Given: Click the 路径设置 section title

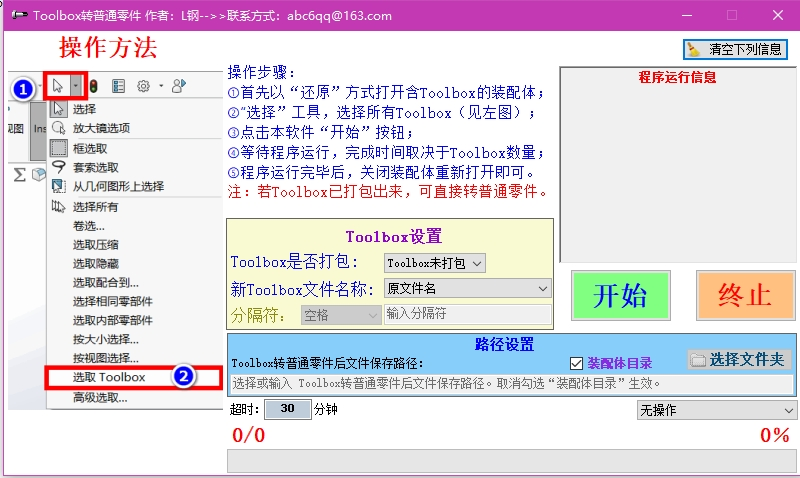Looking at the screenshot, I should pyautogui.click(x=504, y=344).
